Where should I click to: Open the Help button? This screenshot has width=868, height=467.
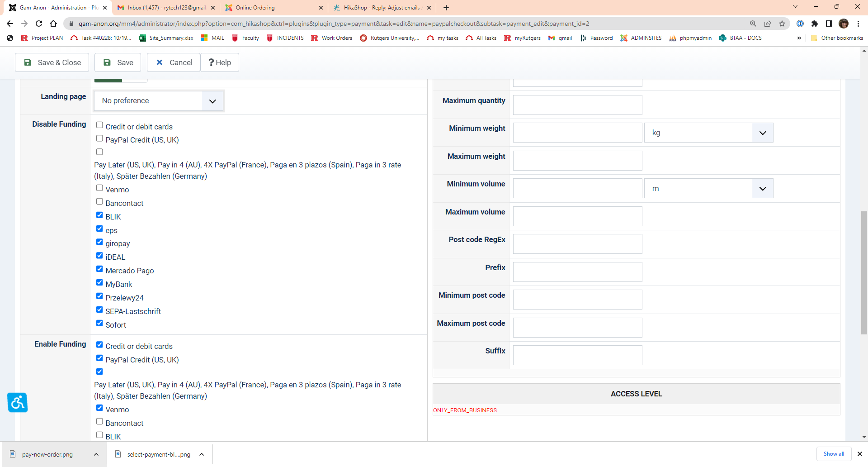click(x=220, y=62)
